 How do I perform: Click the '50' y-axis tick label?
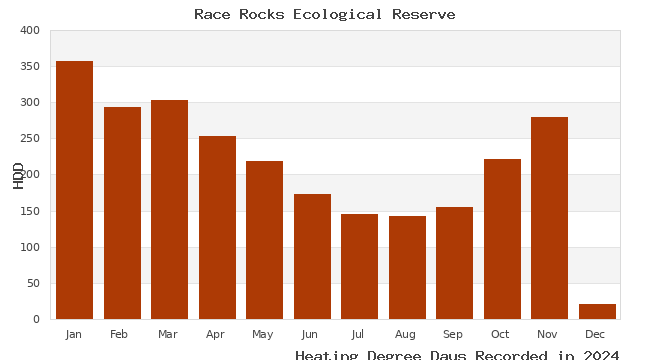click(34, 284)
